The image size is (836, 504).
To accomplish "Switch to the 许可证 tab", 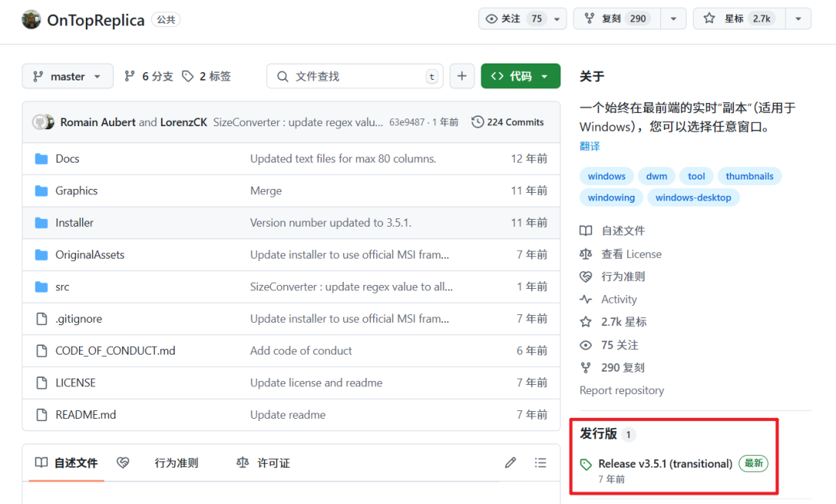I will [x=263, y=462].
